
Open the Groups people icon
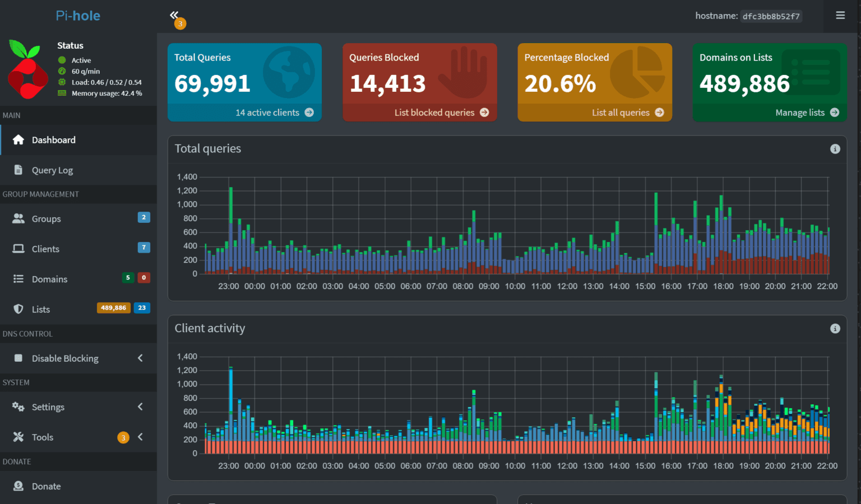(x=18, y=218)
